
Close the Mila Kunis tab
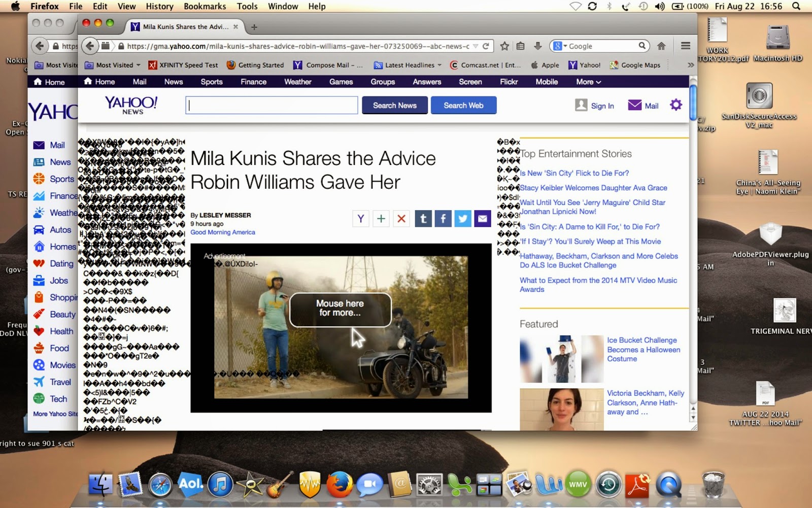coord(235,26)
